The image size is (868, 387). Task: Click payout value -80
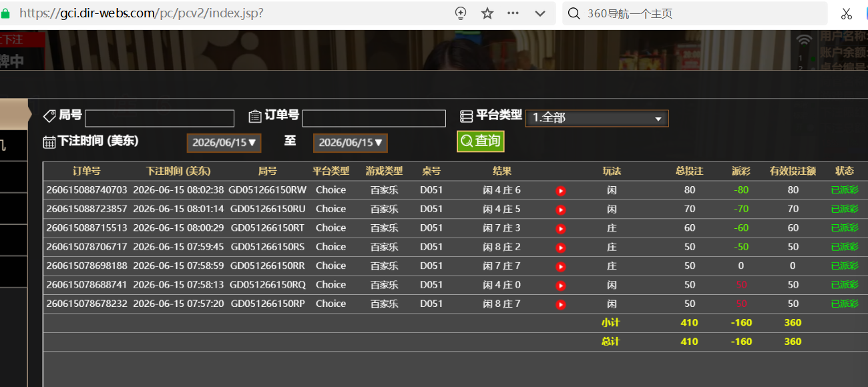click(x=741, y=190)
